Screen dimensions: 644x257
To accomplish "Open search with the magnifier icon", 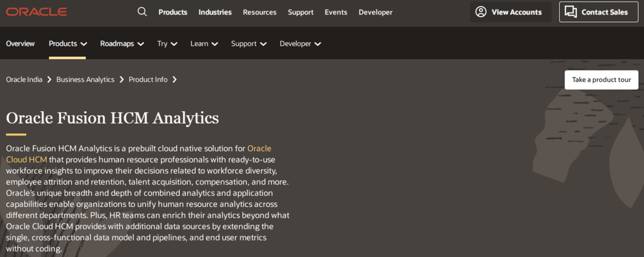I will pos(142,12).
